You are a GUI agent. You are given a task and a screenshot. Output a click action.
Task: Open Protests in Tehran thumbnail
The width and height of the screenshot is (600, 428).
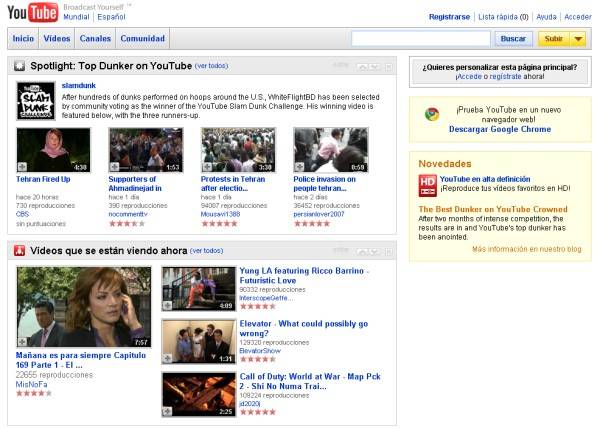238,150
